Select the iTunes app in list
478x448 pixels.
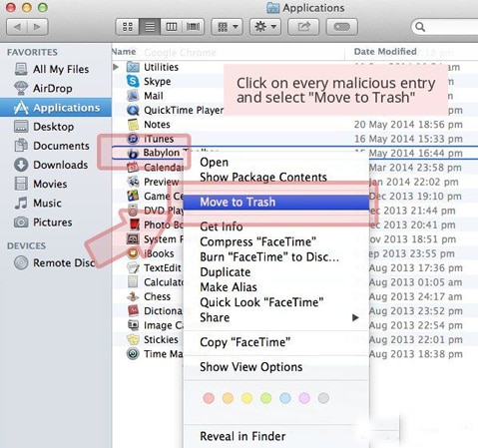pos(159,139)
